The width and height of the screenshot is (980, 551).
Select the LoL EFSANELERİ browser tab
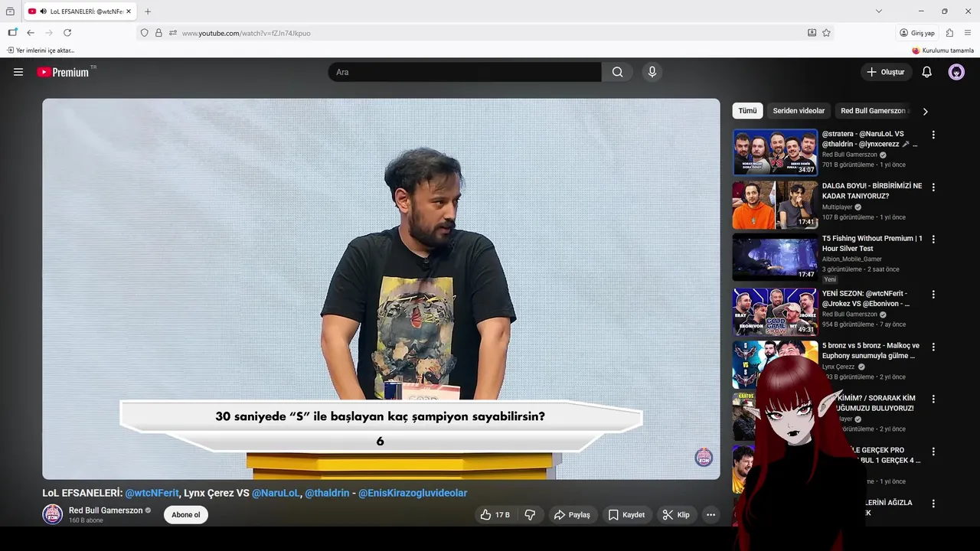(x=80, y=11)
